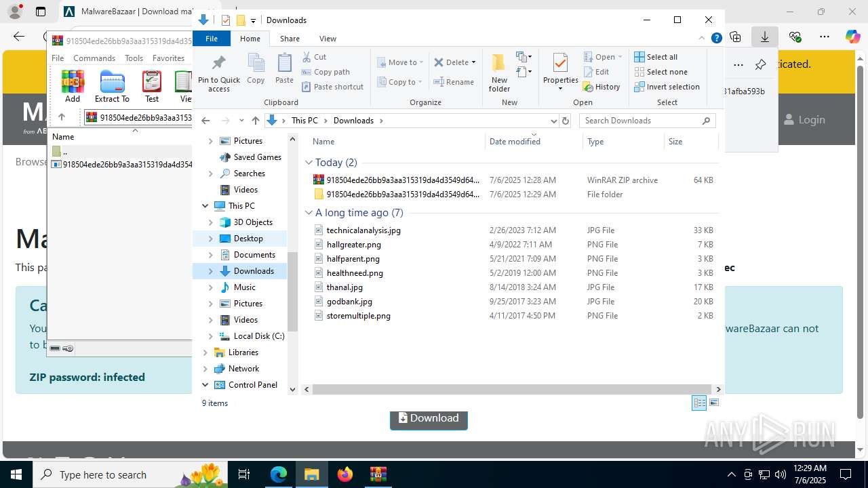The width and height of the screenshot is (868, 488).
Task: Open address bar history dropdown
Action: [553, 121]
